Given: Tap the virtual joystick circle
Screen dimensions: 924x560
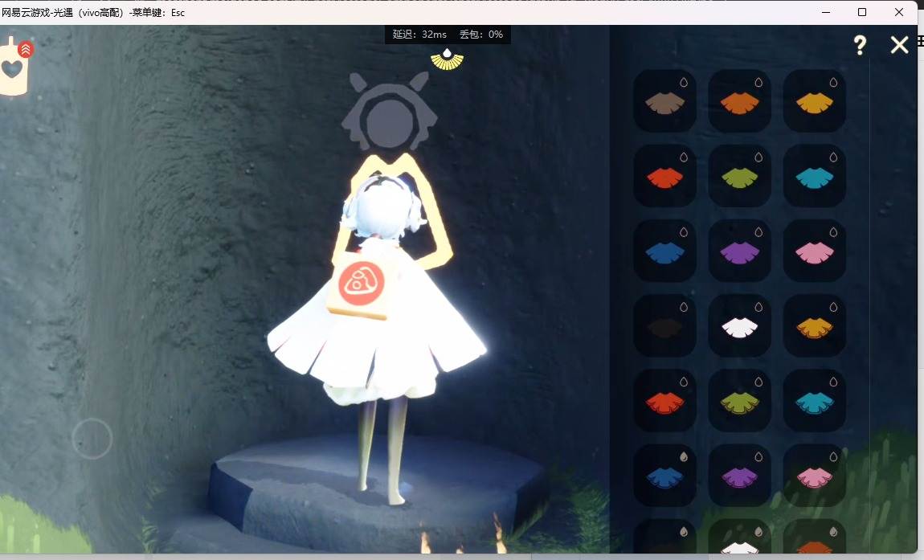Looking at the screenshot, I should [x=92, y=439].
